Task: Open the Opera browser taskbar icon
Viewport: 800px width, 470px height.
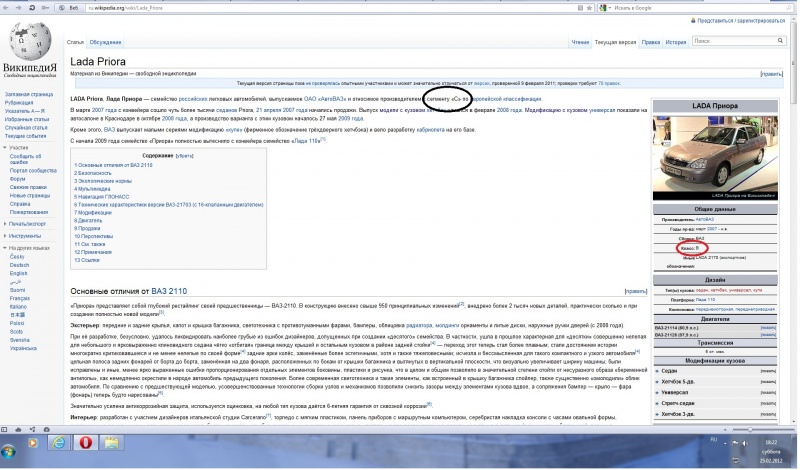Action: (85, 442)
